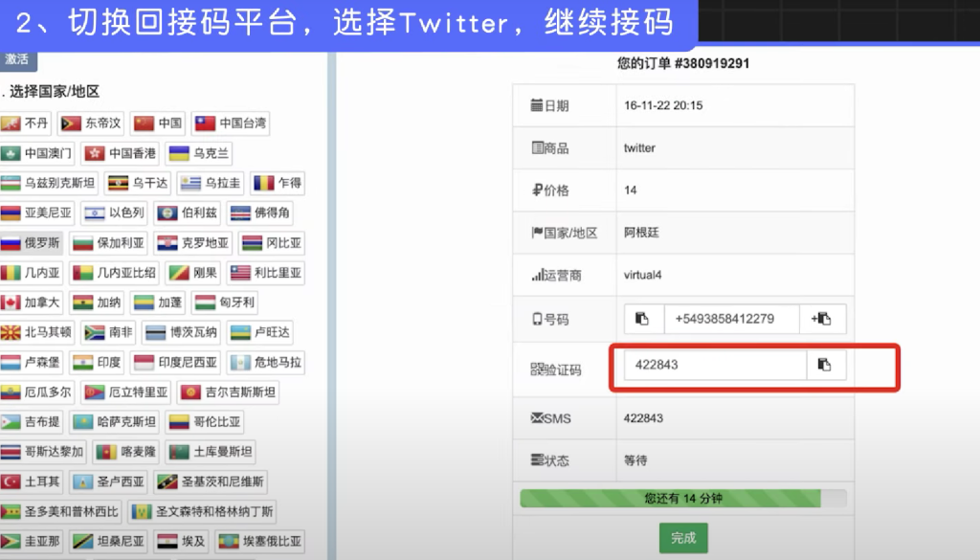Choose country 博茨瓦纳

[x=181, y=332]
